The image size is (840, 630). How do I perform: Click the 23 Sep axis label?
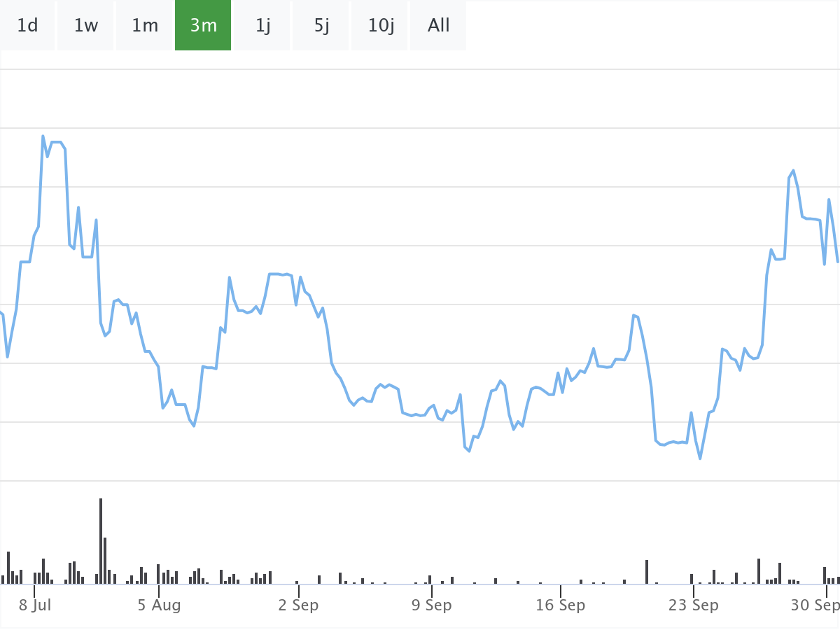coord(693,605)
